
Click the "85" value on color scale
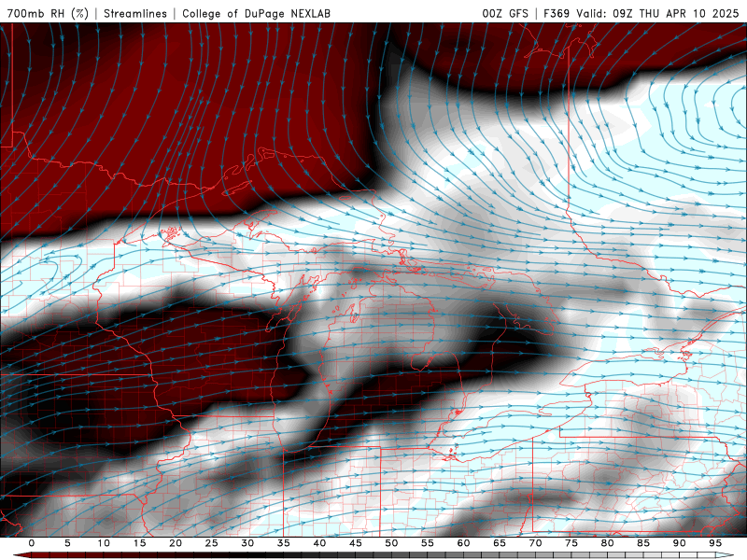tap(643, 543)
